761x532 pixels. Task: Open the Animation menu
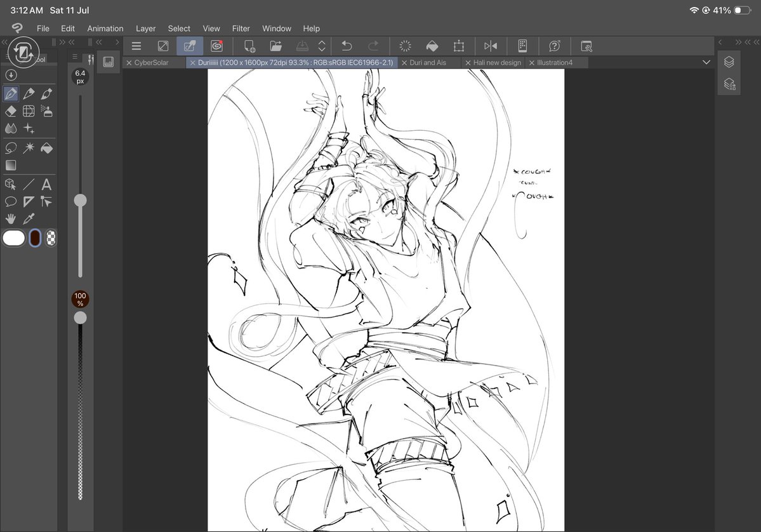(105, 29)
